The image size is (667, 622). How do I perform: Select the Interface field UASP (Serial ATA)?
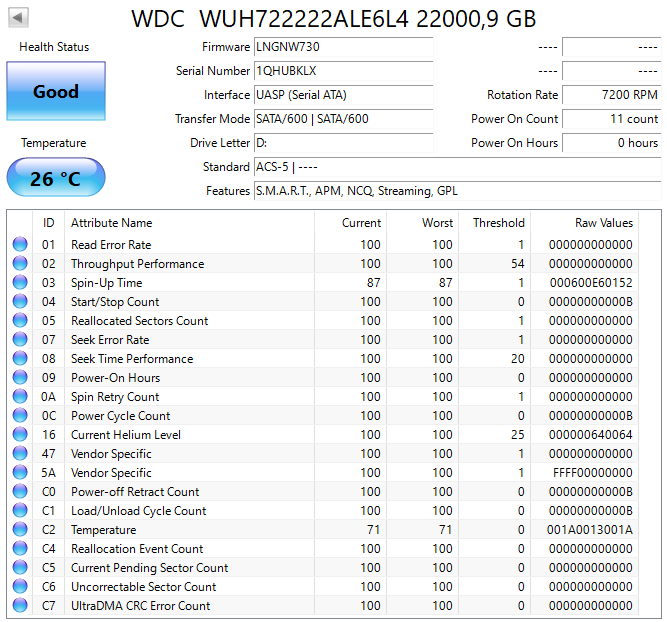[344, 94]
